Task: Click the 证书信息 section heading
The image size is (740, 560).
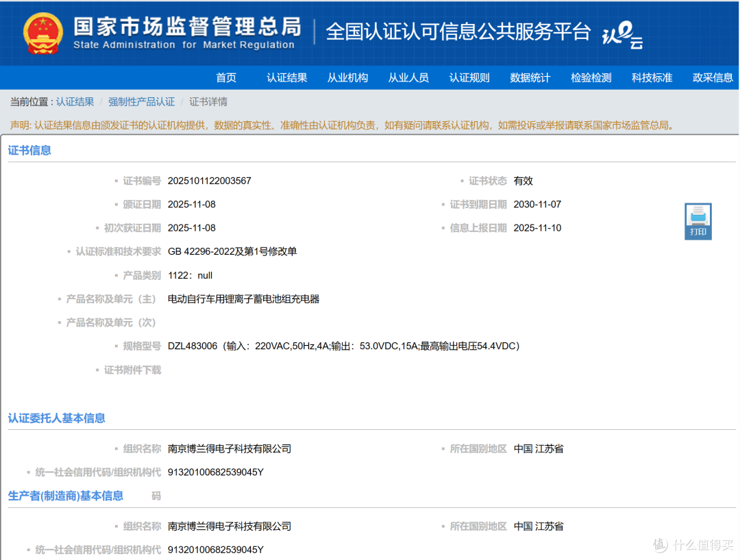Action: [29, 151]
